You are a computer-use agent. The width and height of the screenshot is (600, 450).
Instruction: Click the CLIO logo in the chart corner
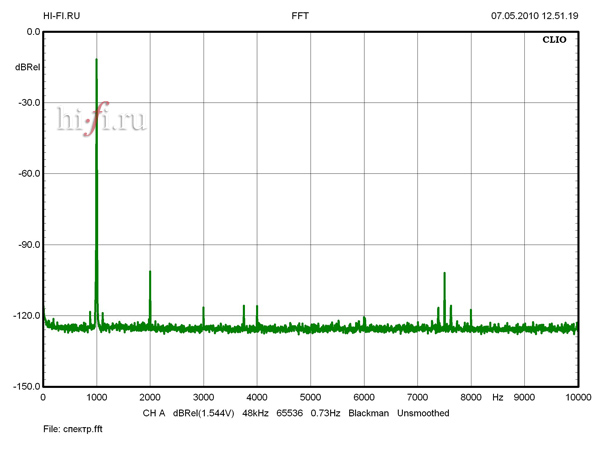(553, 43)
